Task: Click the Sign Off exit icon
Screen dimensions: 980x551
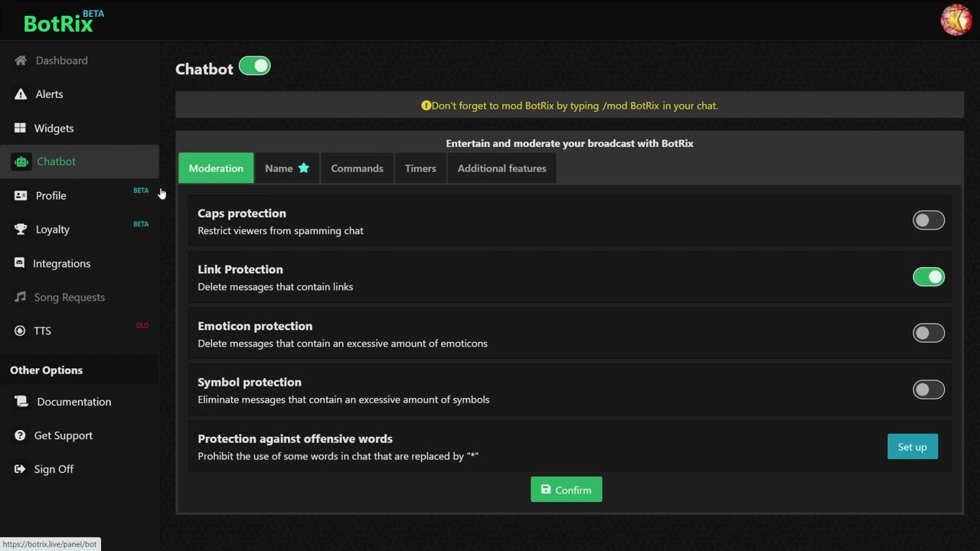Action: pos(20,469)
